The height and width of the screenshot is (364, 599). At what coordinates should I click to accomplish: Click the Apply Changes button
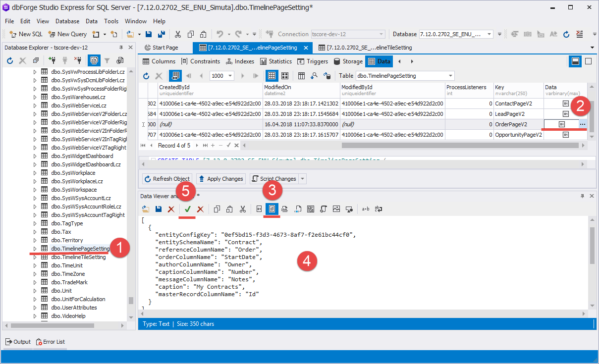pos(220,179)
